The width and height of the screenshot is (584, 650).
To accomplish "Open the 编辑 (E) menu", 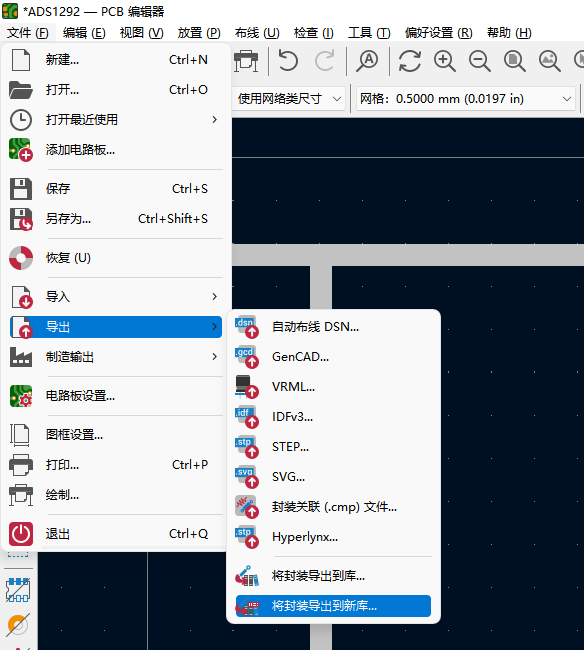I will point(84,32).
